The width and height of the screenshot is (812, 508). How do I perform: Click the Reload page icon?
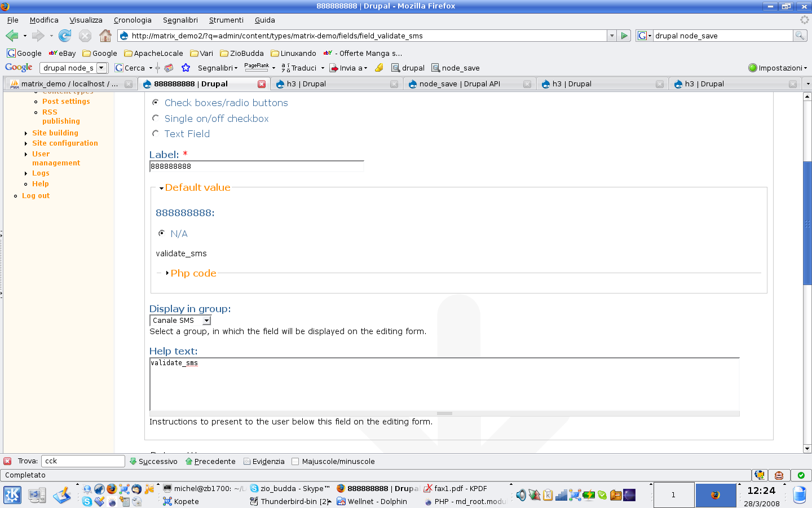(x=65, y=36)
